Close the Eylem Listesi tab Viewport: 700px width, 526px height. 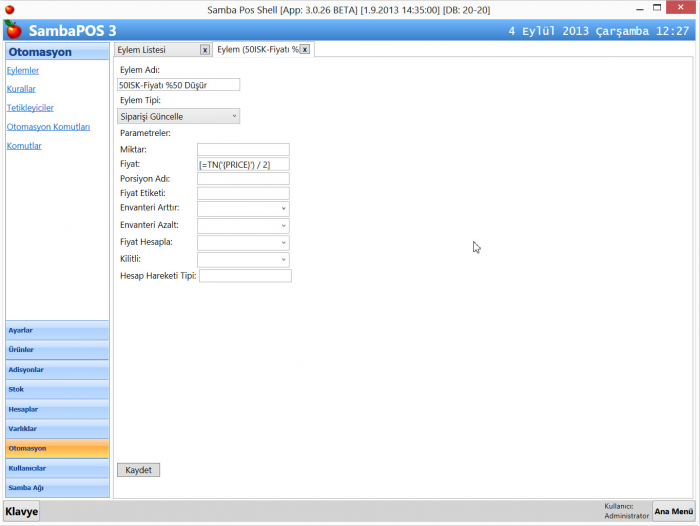coord(205,49)
